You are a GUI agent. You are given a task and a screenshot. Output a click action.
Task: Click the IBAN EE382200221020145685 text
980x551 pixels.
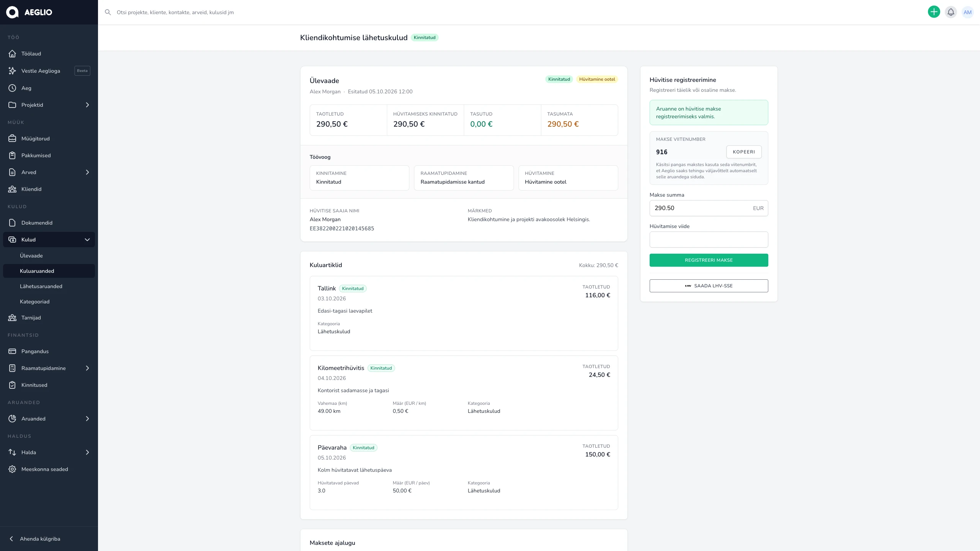click(x=342, y=228)
